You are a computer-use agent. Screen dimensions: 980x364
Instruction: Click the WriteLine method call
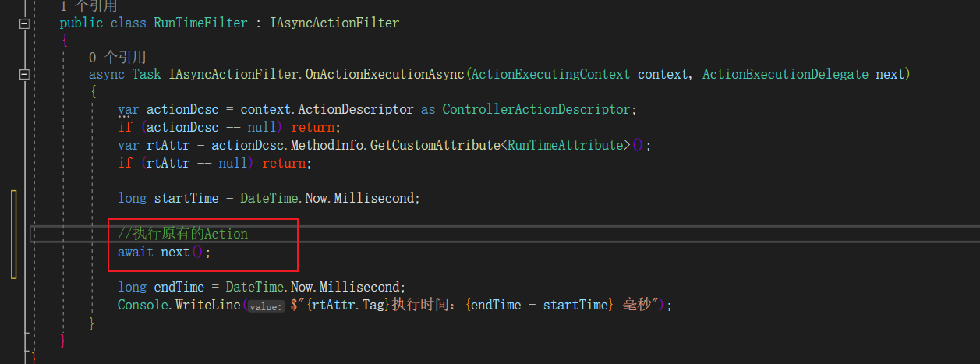pyautogui.click(x=207, y=305)
